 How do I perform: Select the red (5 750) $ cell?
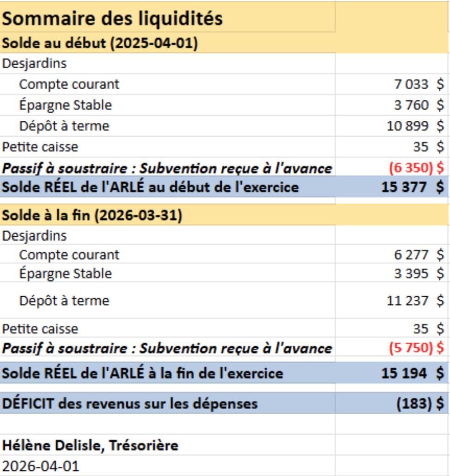[x=416, y=348]
